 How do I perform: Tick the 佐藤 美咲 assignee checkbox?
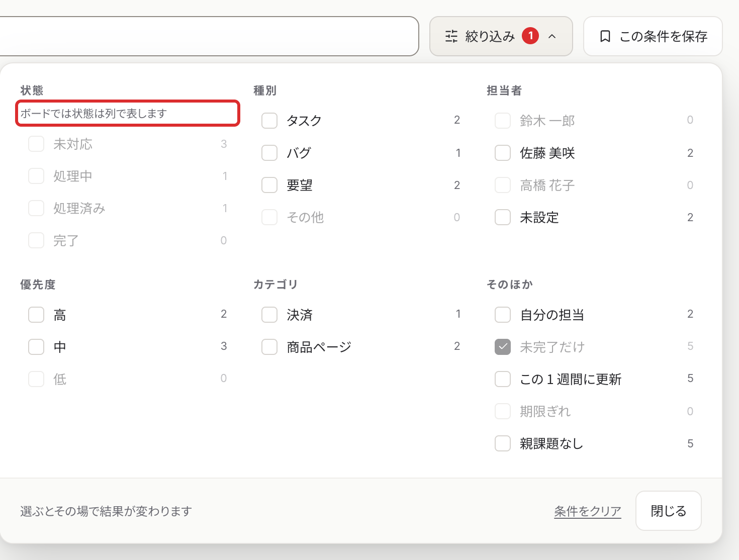click(x=503, y=153)
